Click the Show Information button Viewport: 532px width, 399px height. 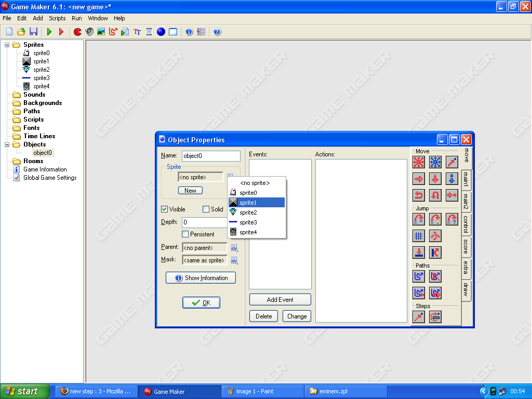[x=201, y=278]
